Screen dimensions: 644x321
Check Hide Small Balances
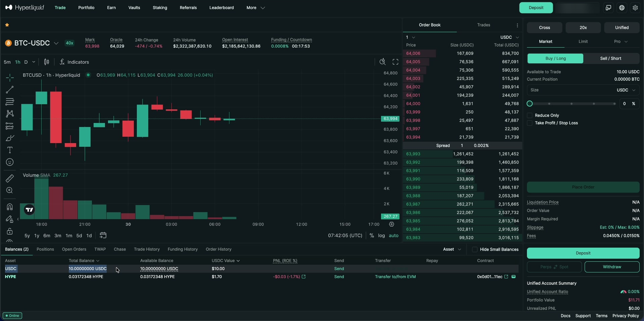[x=475, y=249]
